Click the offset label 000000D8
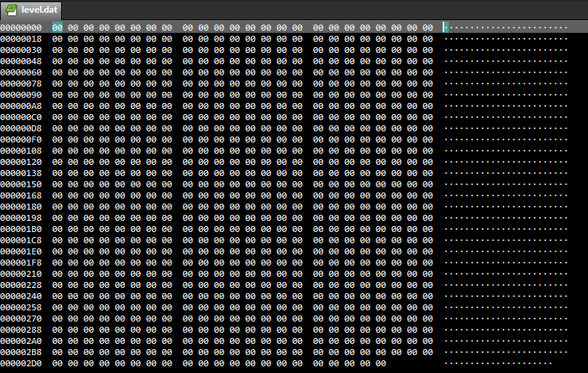 pos(21,128)
